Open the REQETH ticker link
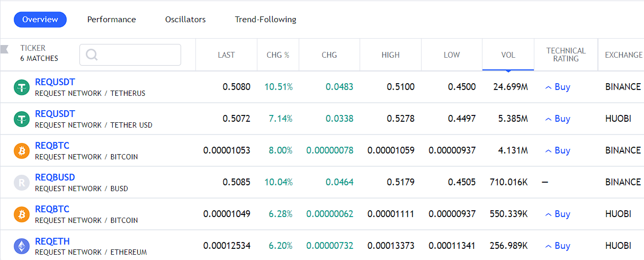 (52, 241)
